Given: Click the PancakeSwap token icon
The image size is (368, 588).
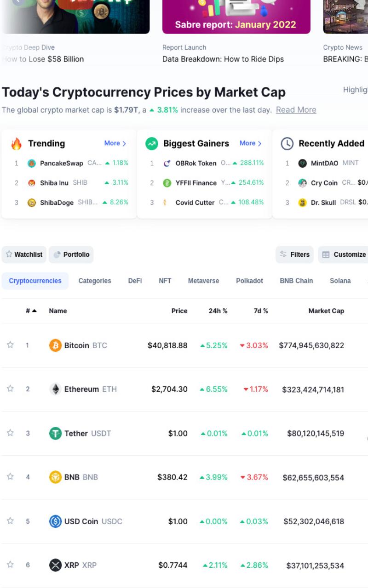Looking at the screenshot, I should coord(32,163).
